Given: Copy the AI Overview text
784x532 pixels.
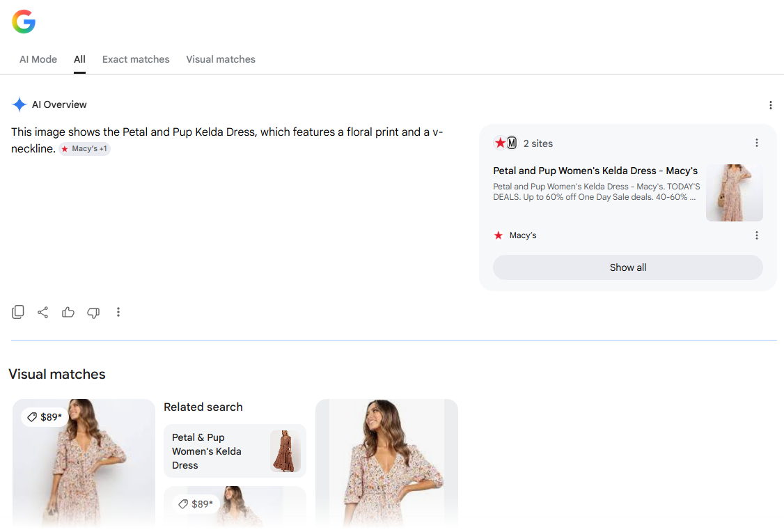Looking at the screenshot, I should pos(18,312).
